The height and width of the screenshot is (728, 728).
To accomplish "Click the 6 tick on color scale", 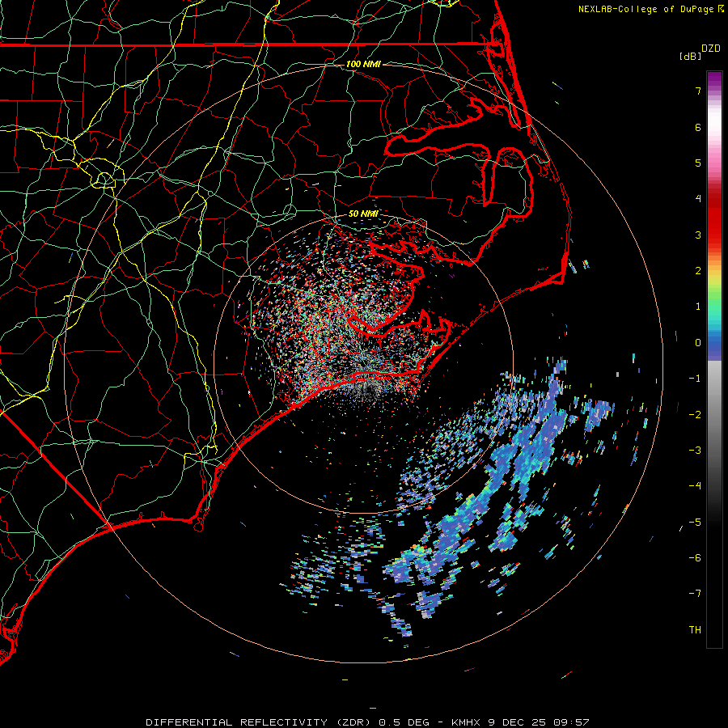I will pos(698,127).
